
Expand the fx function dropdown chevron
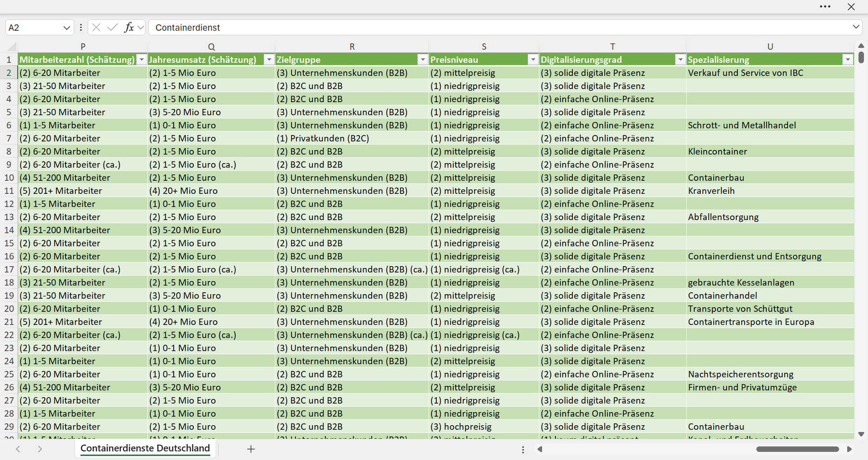pyautogui.click(x=140, y=27)
